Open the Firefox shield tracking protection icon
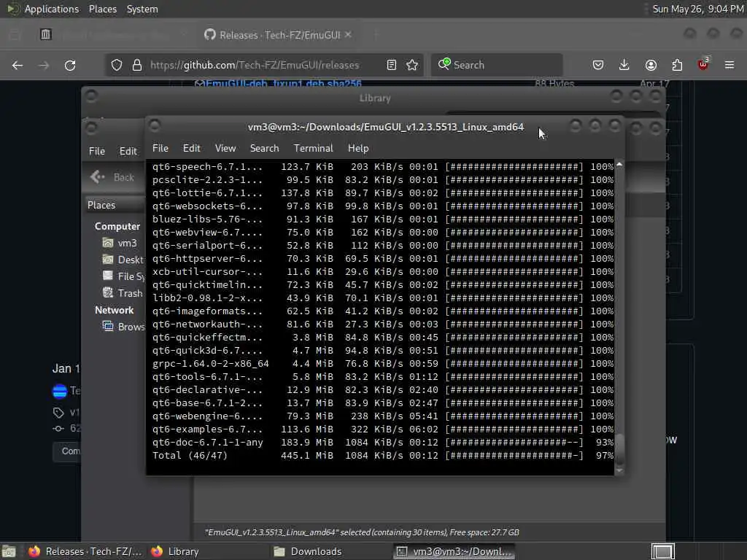 pyautogui.click(x=116, y=65)
